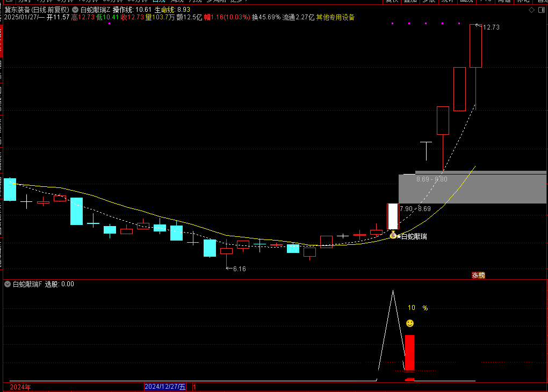Click the 白蛇献瑞 signal text label

(414, 236)
